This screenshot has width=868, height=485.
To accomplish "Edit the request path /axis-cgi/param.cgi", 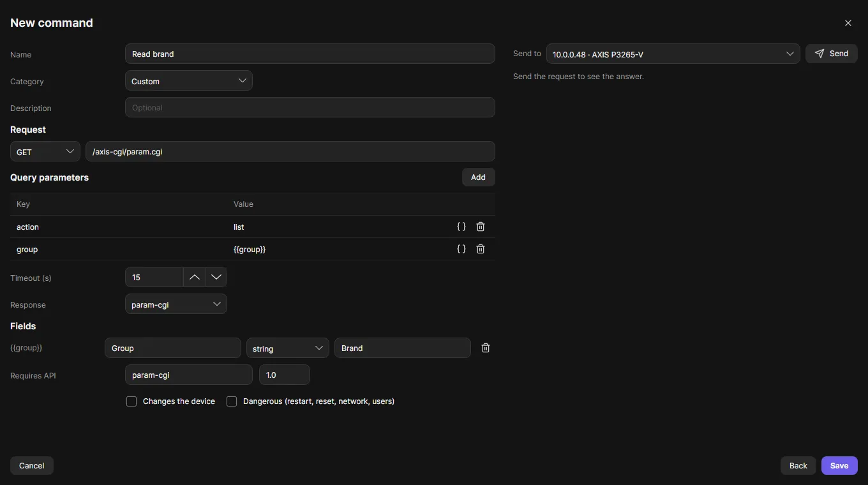I will point(290,151).
